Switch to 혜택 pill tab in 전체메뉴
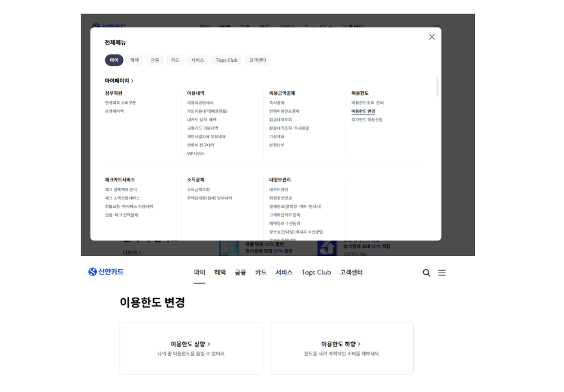The height and width of the screenshot is (392, 564). (x=135, y=60)
